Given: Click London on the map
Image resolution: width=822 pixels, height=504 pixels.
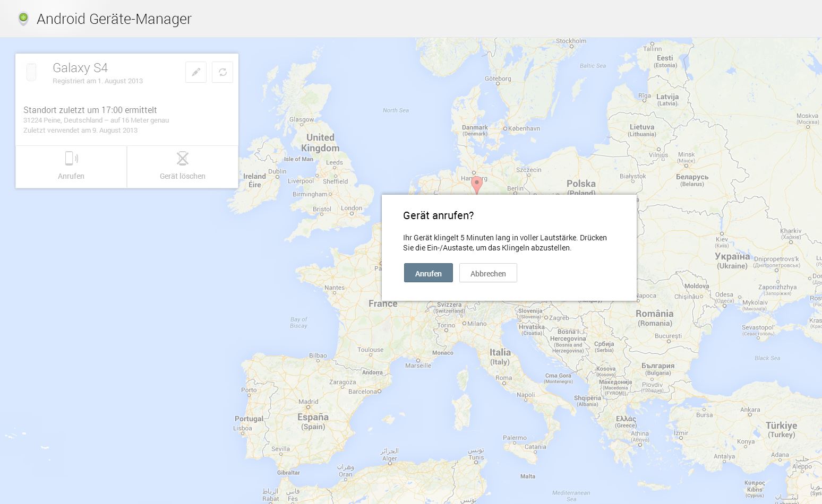Looking at the screenshot, I should click(x=352, y=208).
